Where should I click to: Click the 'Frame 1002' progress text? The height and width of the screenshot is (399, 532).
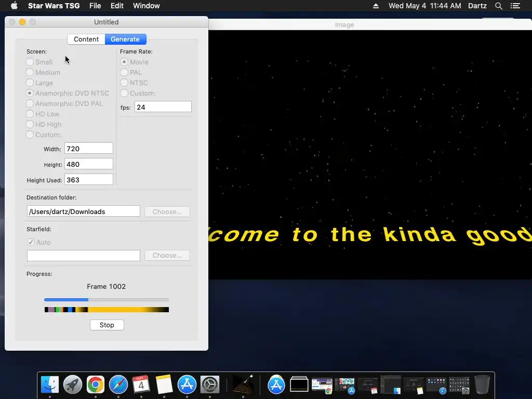coord(106,286)
